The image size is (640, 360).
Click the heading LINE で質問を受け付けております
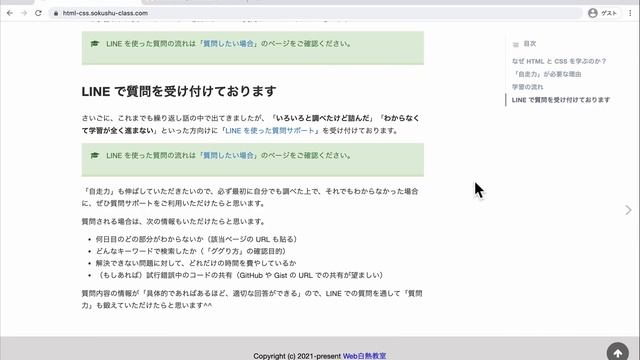click(179, 91)
